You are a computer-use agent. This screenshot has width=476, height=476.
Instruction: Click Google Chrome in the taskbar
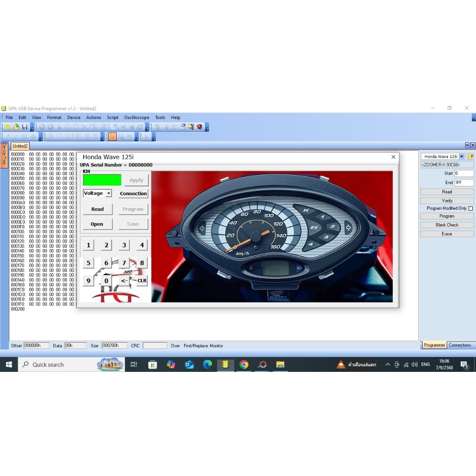[244, 364]
